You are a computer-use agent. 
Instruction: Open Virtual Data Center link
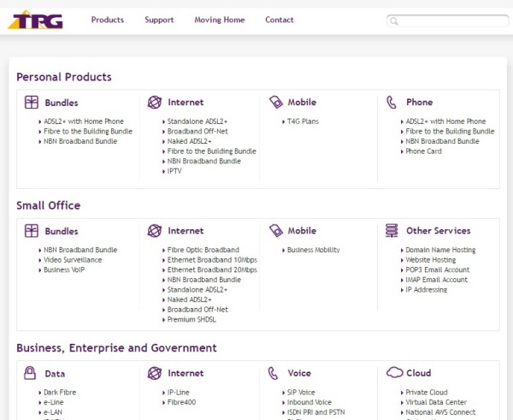tap(436, 402)
